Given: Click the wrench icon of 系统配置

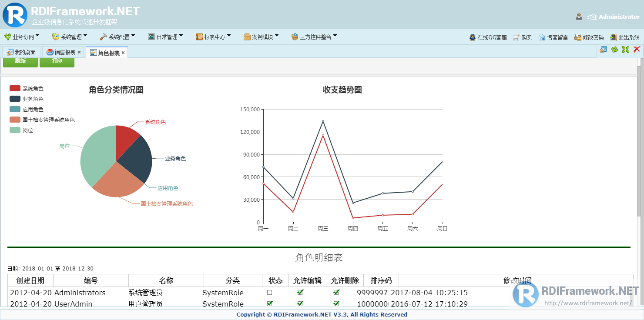Looking at the screenshot, I should 103,37.
